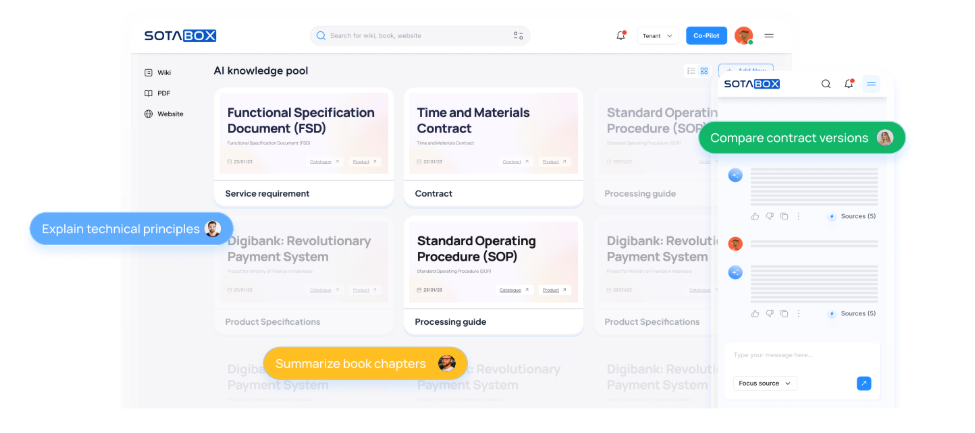Send the chat message with the blue arrow button

pyautogui.click(x=864, y=383)
